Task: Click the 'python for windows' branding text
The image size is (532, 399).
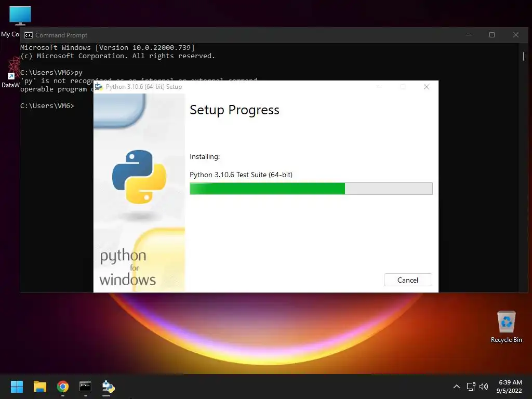Action: 128,268
